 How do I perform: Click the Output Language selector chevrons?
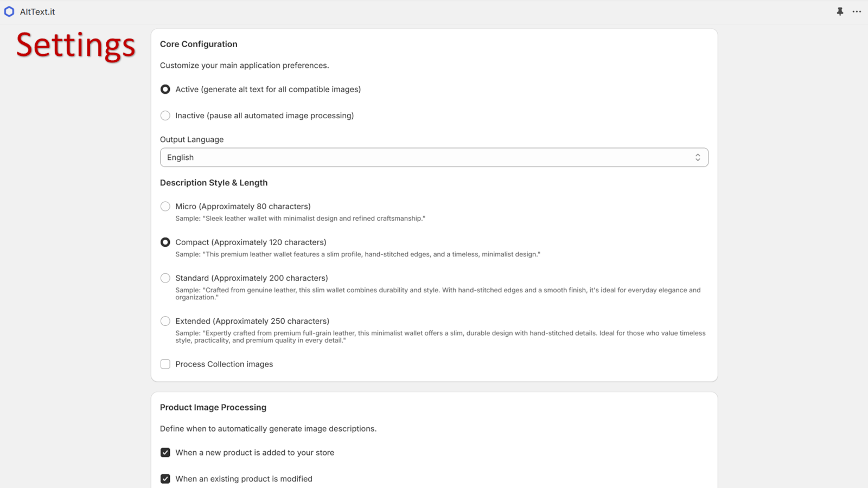tap(698, 157)
